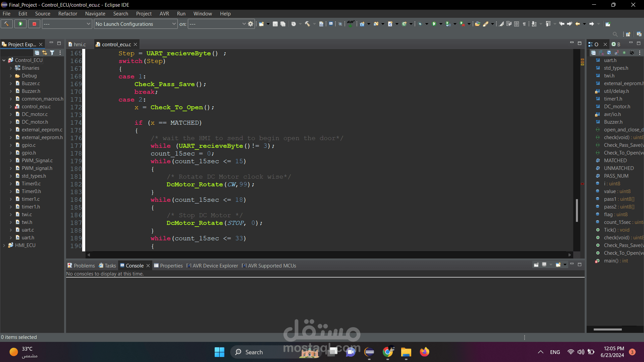Image resolution: width=644 pixels, height=362 pixels.
Task: Open Firefox from the Windows taskbar
Action: [424, 352]
